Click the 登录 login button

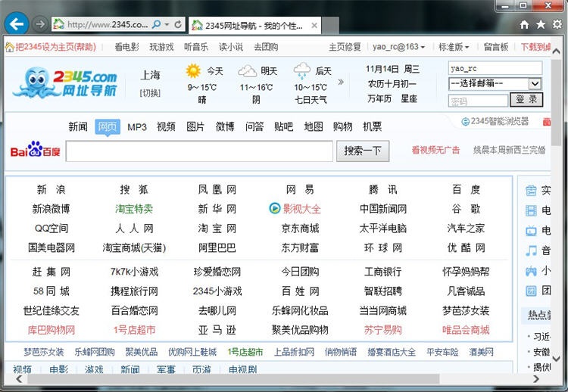[x=526, y=100]
